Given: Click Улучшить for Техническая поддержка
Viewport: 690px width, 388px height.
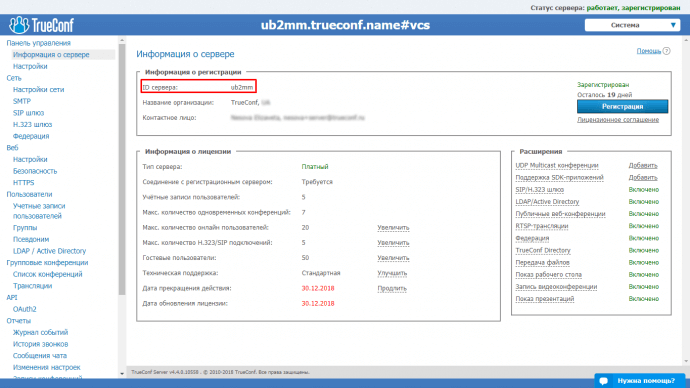Looking at the screenshot, I should 392,273.
